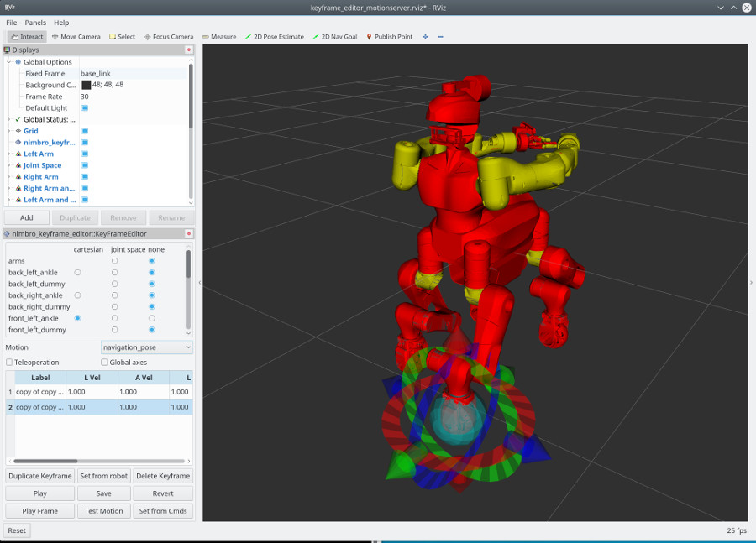
Task: Collapse the Global Options tree node
Action: (8, 62)
